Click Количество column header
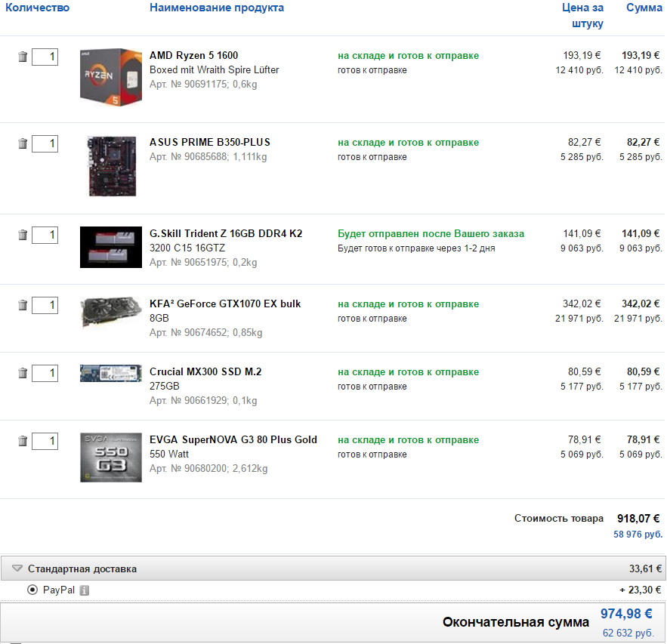The image size is (667, 644). click(38, 8)
